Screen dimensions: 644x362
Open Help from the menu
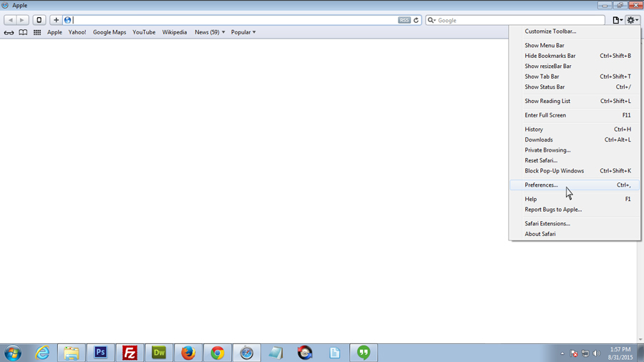pyautogui.click(x=575, y=199)
